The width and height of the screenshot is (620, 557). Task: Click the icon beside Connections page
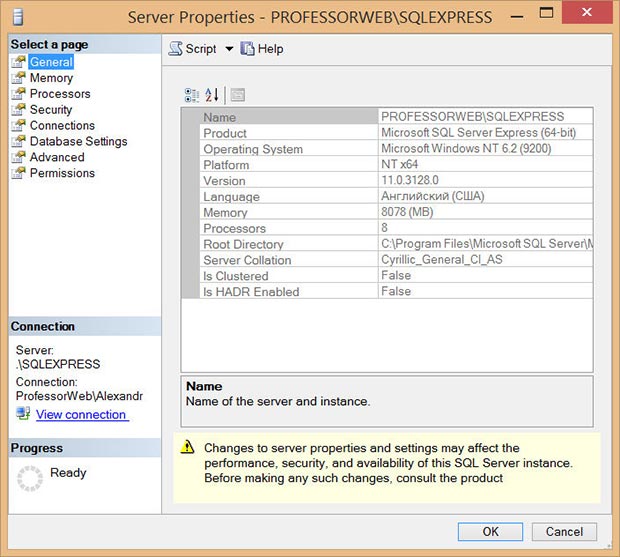18,125
